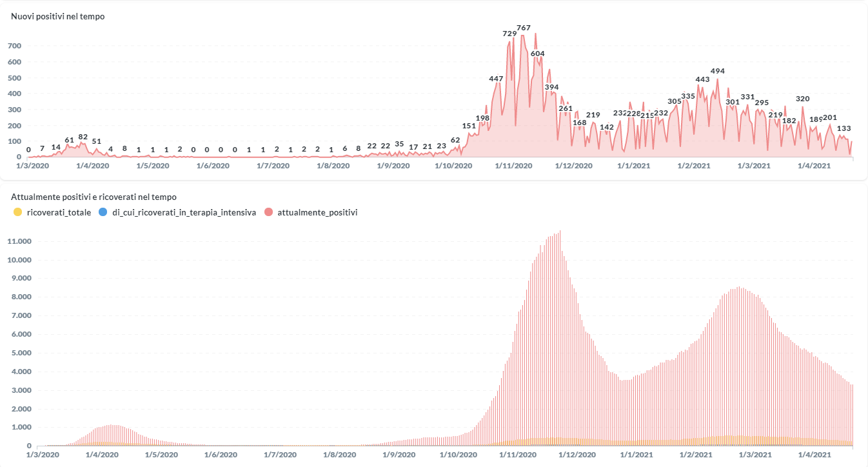Click the "Nuovi positivi nel tempo" chart title
Viewport: 868px width, 467px height.
pos(58,17)
